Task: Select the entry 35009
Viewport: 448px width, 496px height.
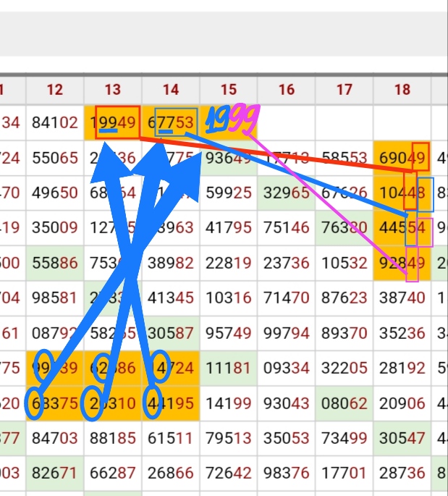Action: pyautogui.click(x=55, y=228)
